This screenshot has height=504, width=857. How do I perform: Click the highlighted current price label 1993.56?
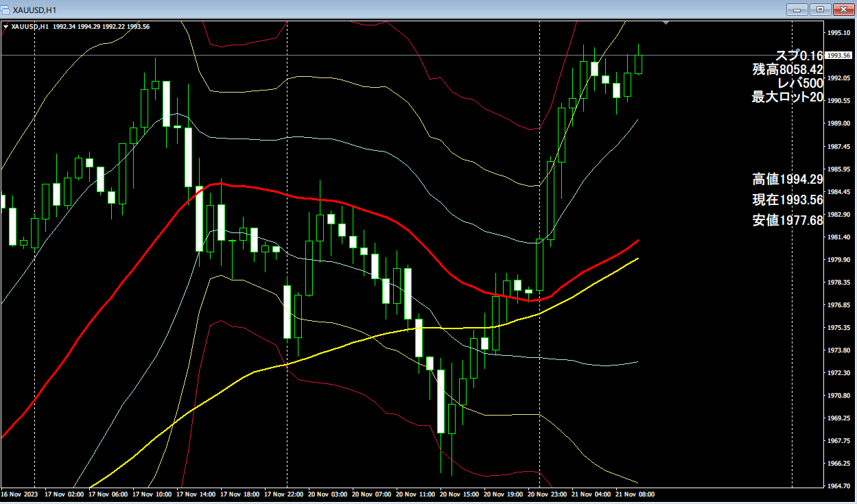pyautogui.click(x=838, y=55)
